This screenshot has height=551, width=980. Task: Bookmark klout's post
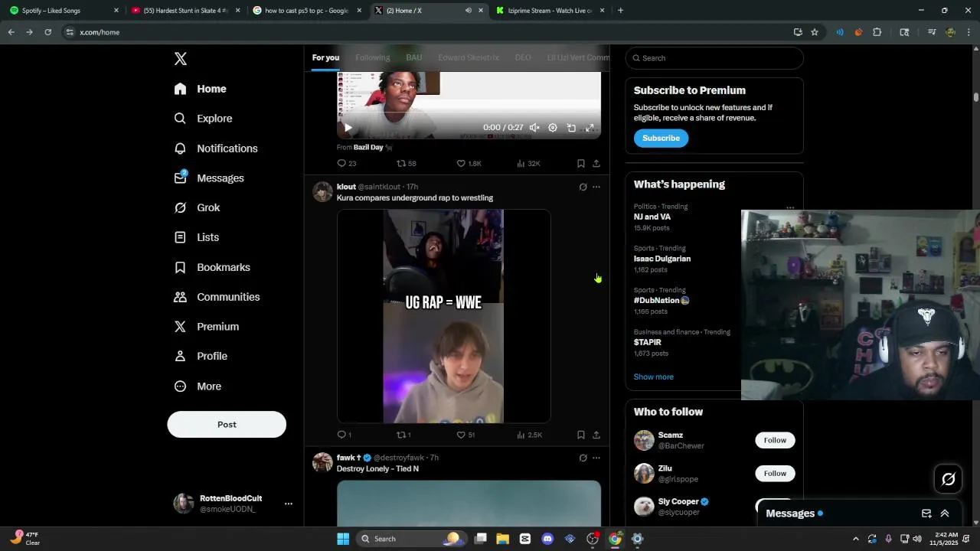pos(581,435)
